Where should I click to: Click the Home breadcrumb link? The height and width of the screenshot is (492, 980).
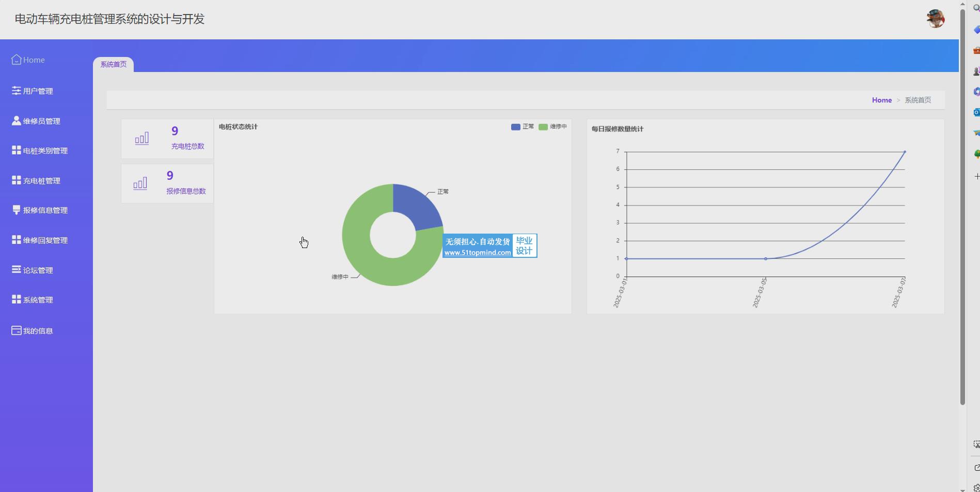(881, 100)
